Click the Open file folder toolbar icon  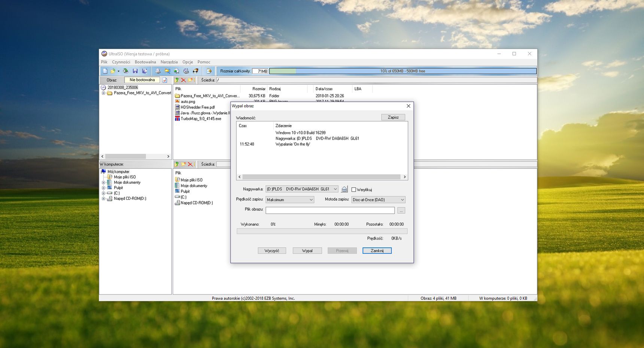[x=113, y=71]
